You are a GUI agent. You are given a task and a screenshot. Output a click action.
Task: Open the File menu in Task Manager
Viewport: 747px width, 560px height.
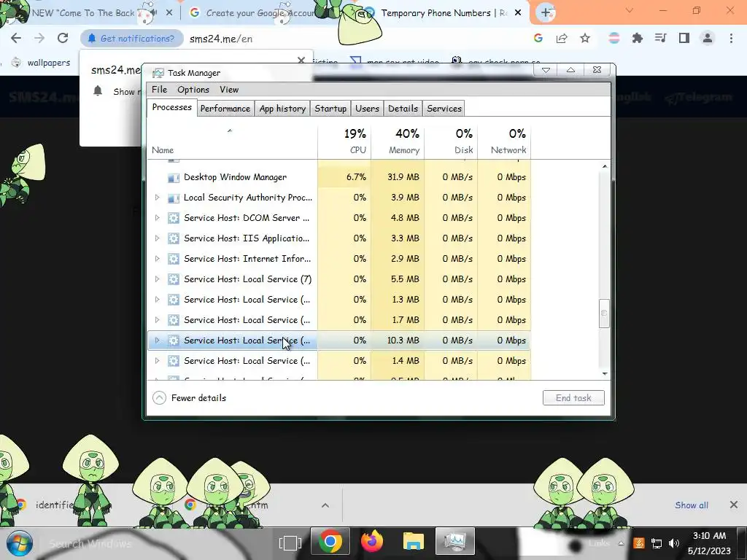point(159,90)
